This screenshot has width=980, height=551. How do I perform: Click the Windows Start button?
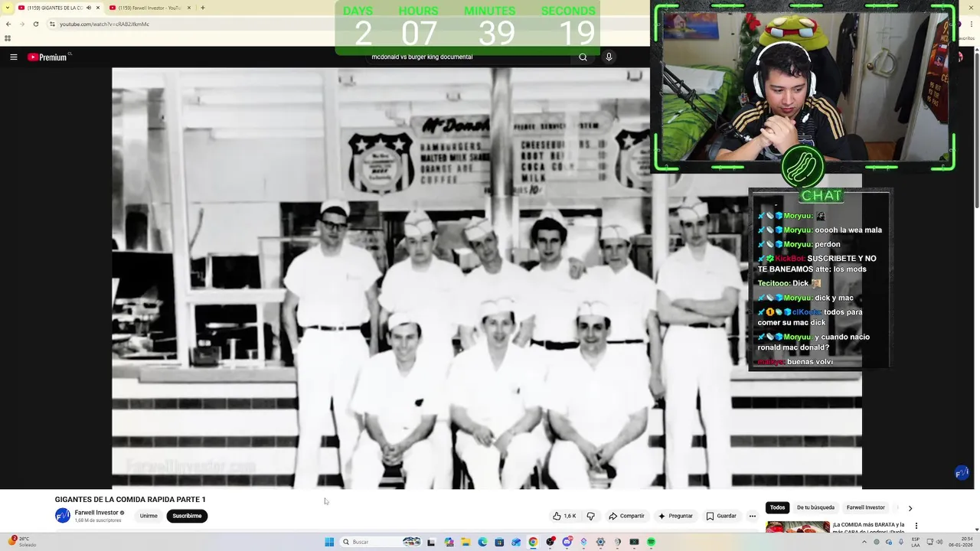[x=329, y=542]
